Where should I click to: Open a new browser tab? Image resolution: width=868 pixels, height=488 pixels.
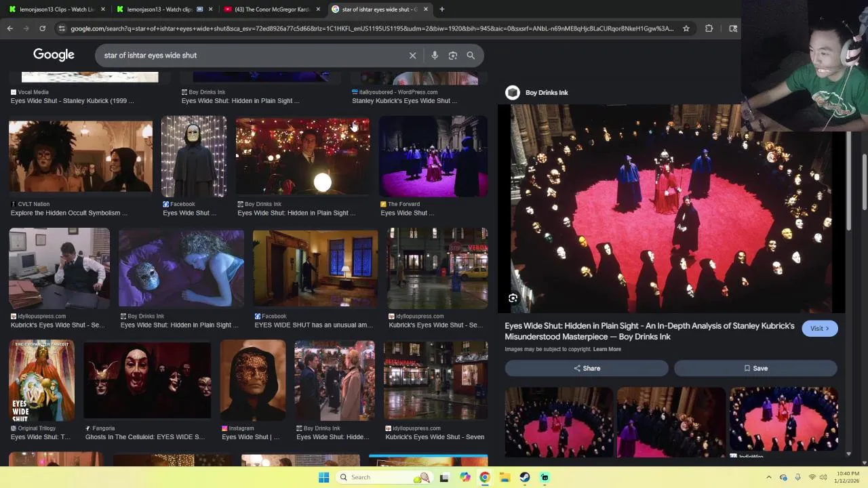click(442, 9)
